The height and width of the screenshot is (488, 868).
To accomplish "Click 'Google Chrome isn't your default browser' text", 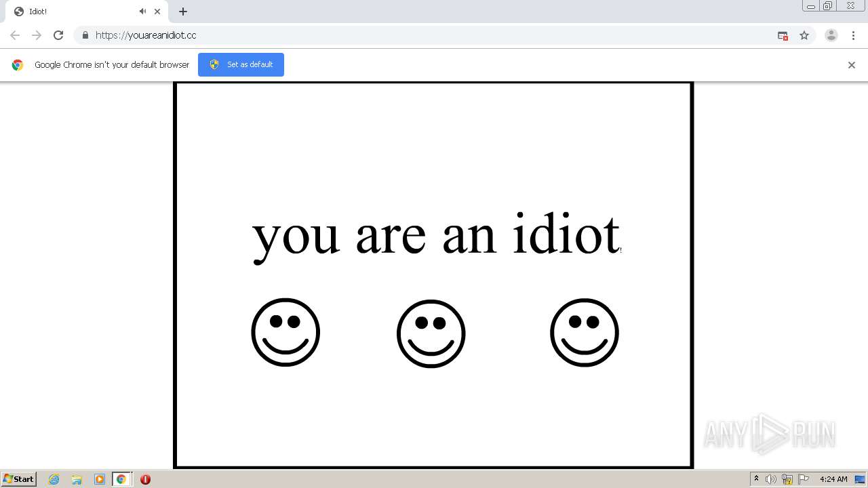I will (112, 65).
